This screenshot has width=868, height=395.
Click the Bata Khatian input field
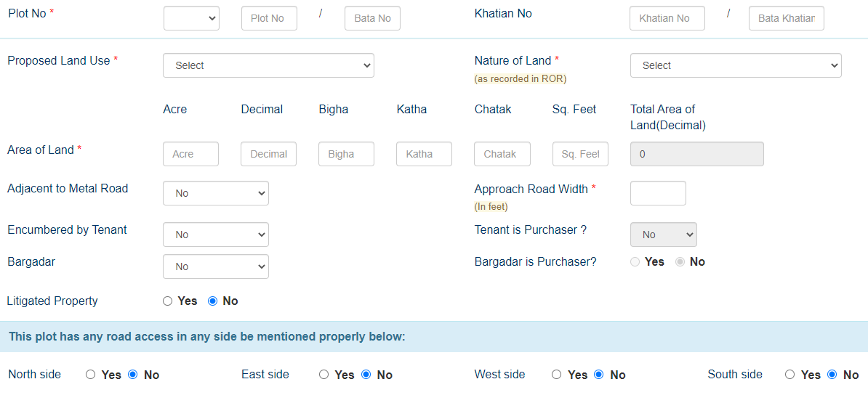coord(786,18)
